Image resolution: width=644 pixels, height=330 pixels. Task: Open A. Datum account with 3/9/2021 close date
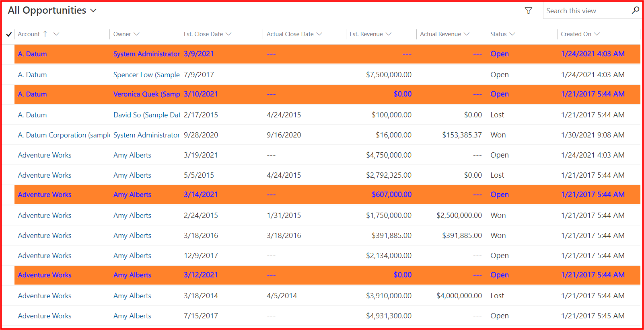32,54
